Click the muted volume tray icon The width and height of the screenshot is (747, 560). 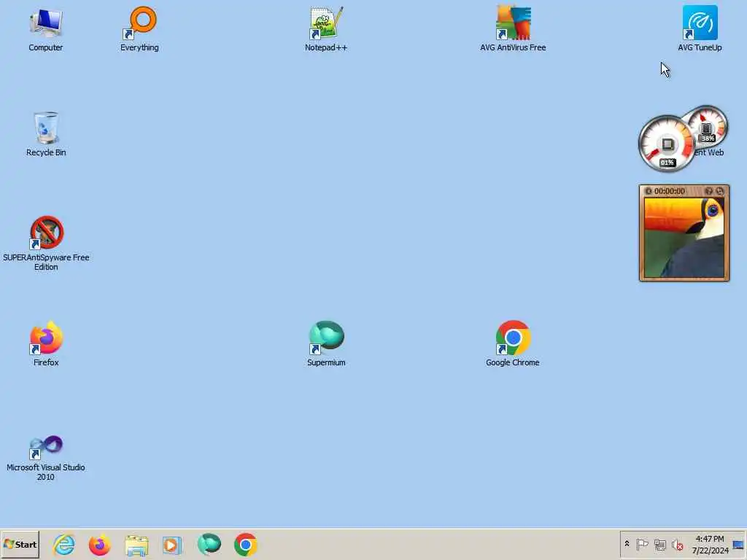click(x=677, y=544)
